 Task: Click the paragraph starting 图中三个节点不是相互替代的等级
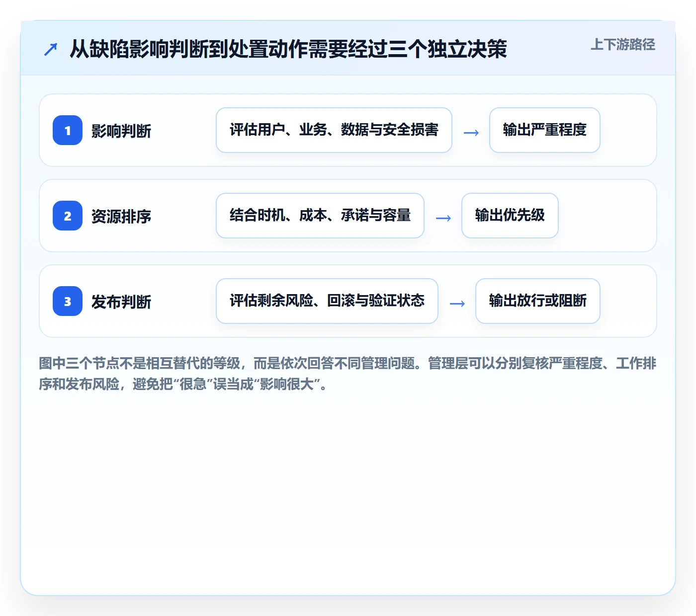(348, 374)
